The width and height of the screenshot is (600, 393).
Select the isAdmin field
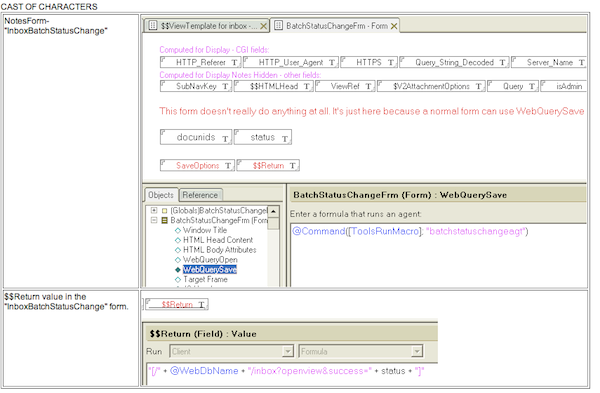click(x=564, y=86)
